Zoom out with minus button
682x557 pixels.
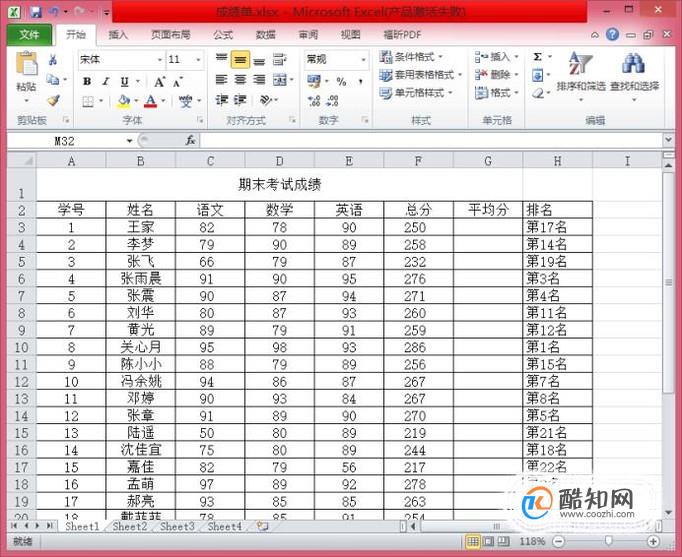coord(559,541)
